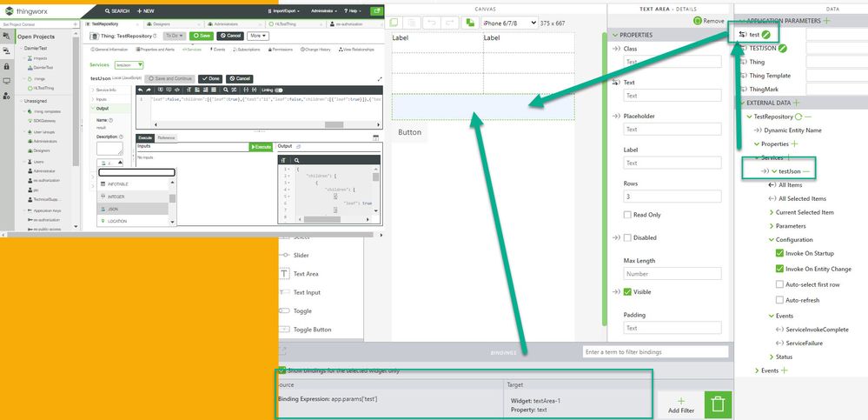
Task: Collapse the PROPERTIES section
Action: coord(614,35)
